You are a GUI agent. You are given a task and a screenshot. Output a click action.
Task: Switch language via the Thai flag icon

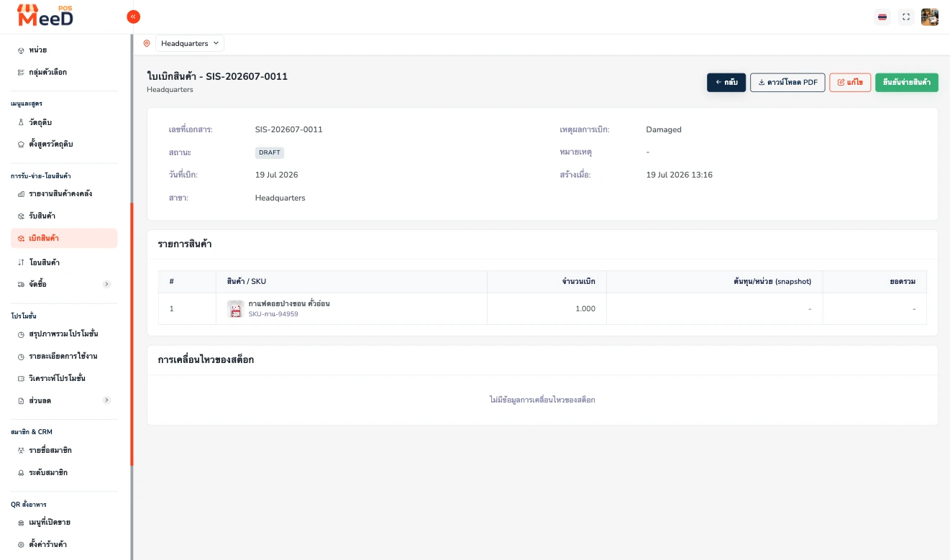click(882, 17)
